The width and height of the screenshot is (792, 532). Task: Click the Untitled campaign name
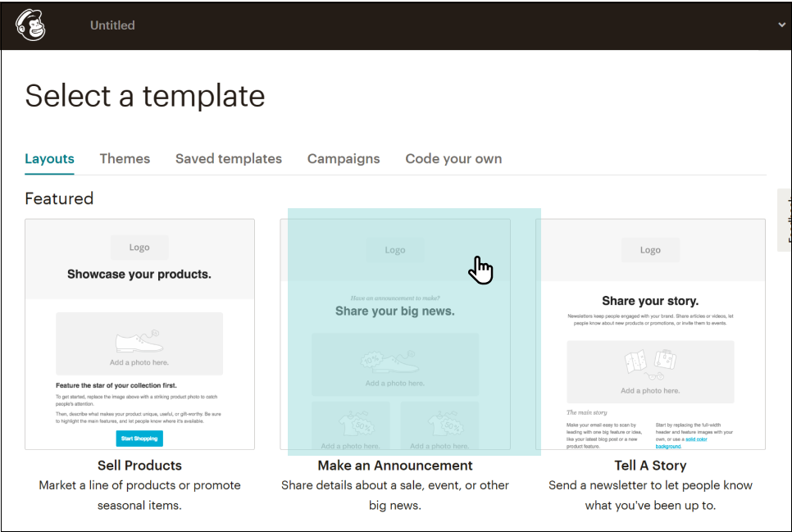(112, 25)
